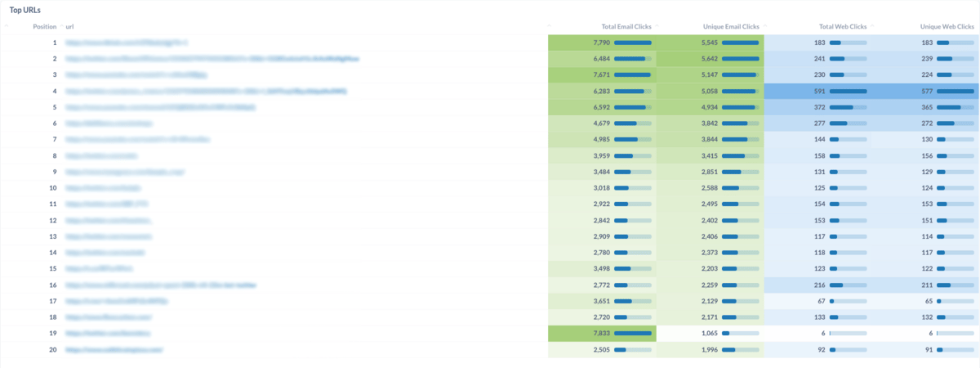Screen dimensions: 980x368
Task: Open the blurred URL link in position 1 row
Action: [x=127, y=43]
